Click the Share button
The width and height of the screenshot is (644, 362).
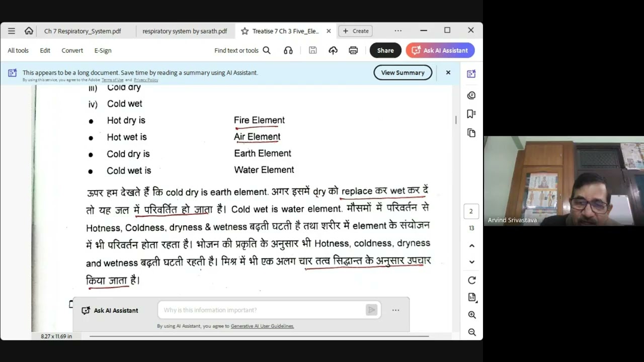tap(385, 50)
